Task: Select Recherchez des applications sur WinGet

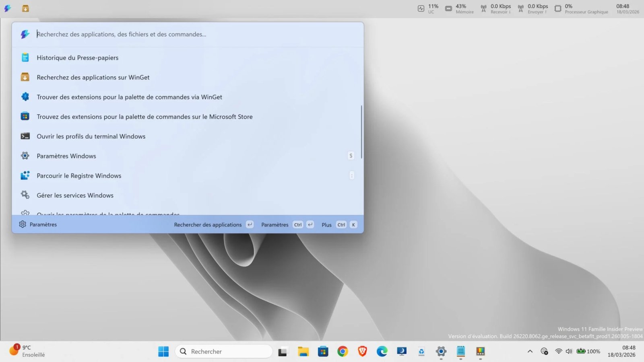Action: (x=93, y=77)
